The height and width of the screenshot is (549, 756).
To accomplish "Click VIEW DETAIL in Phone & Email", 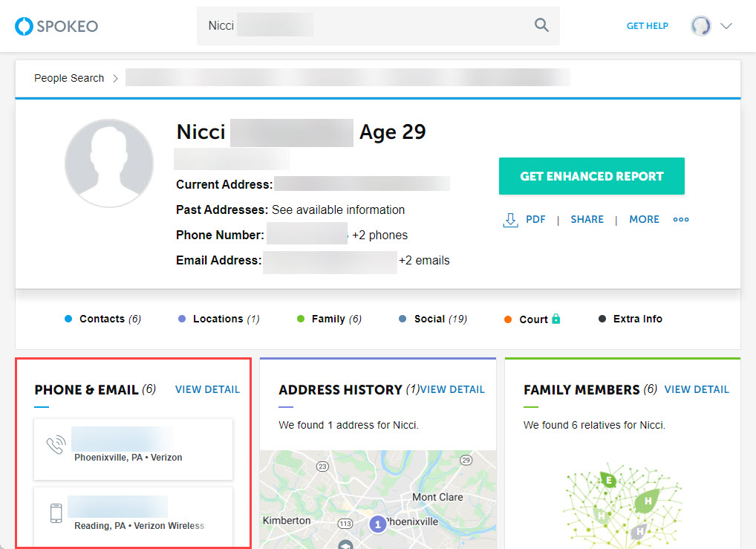I will [x=207, y=390].
